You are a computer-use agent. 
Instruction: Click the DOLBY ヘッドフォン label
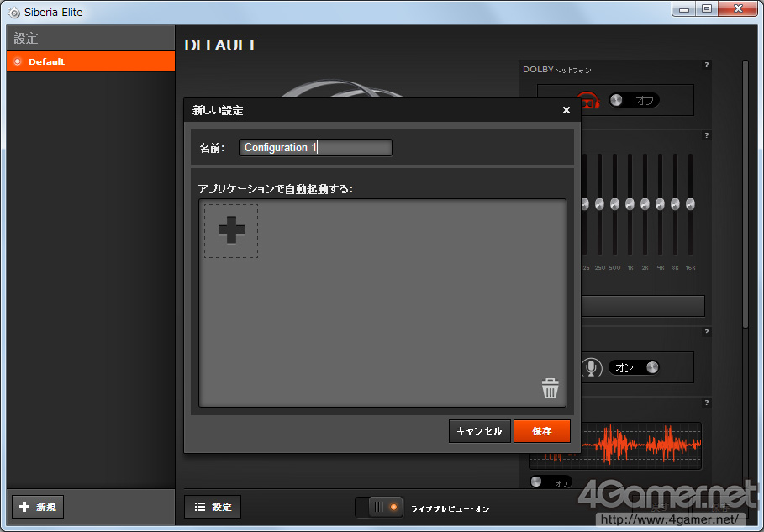click(557, 70)
